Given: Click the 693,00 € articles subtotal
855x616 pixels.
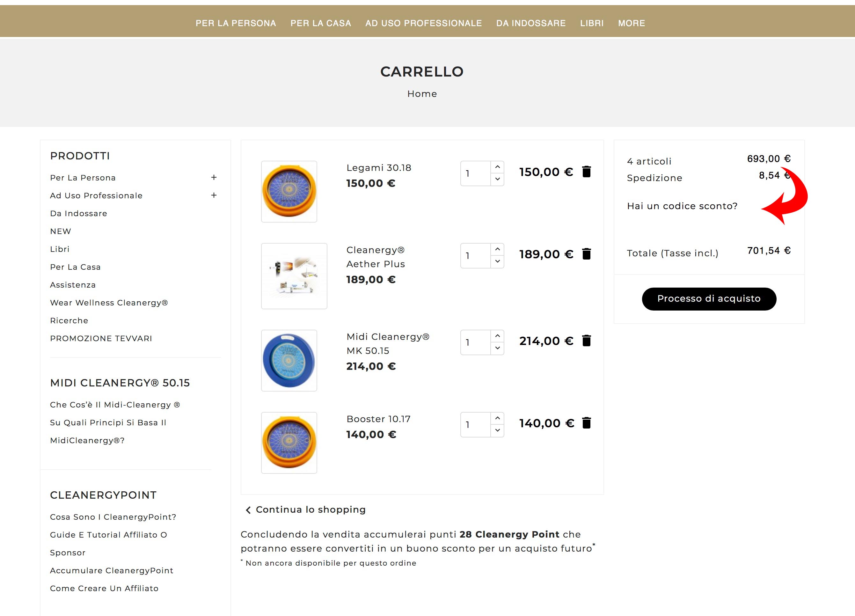Looking at the screenshot, I should click(769, 159).
